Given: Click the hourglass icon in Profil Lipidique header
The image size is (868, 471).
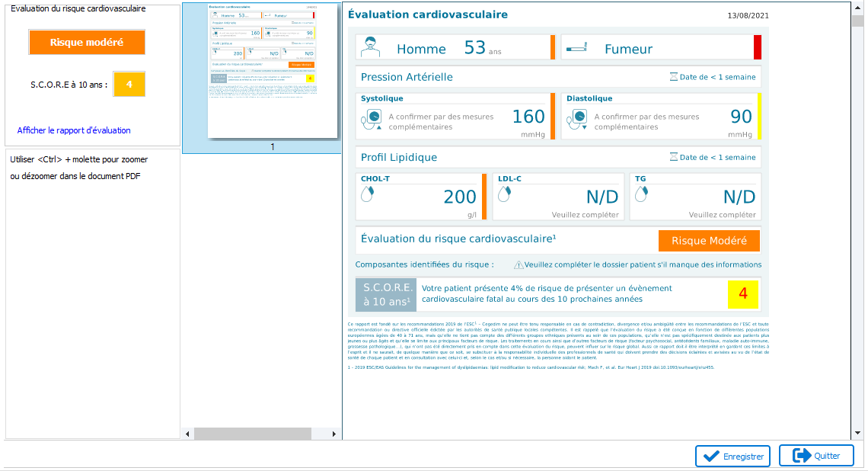Looking at the screenshot, I should point(672,158).
